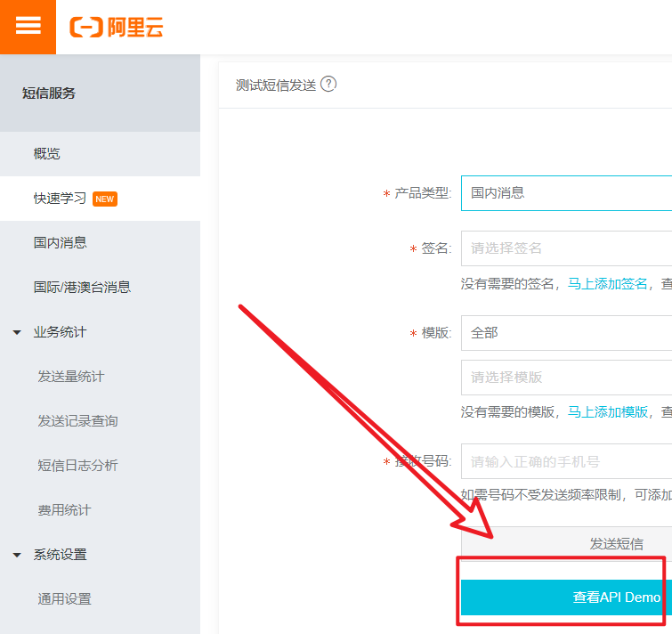Image resolution: width=672 pixels, height=634 pixels.
Task: Open the 请选择模版 dropdown
Action: [566, 378]
